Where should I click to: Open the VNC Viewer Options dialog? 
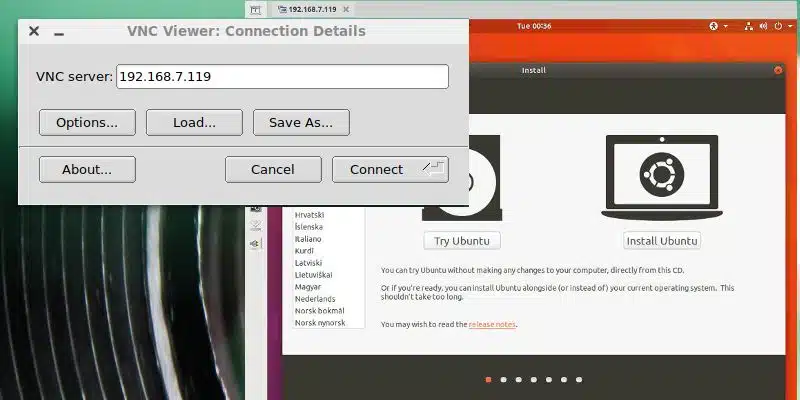(87, 122)
